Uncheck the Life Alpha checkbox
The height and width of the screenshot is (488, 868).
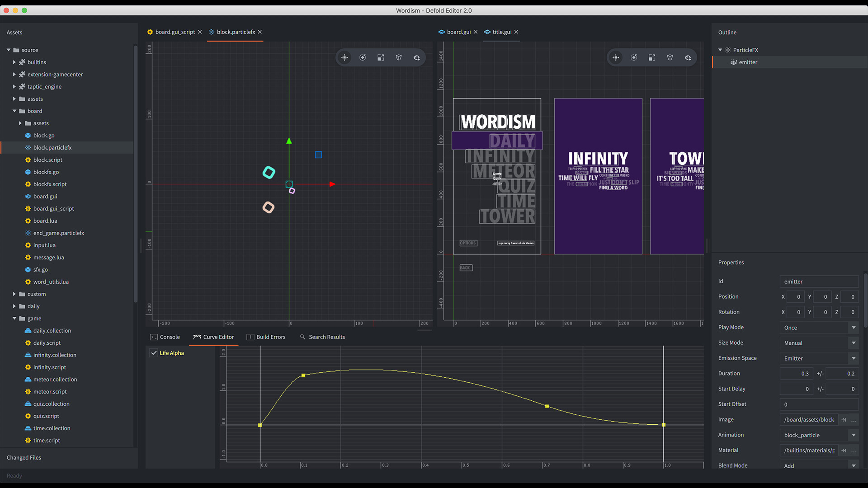click(154, 353)
